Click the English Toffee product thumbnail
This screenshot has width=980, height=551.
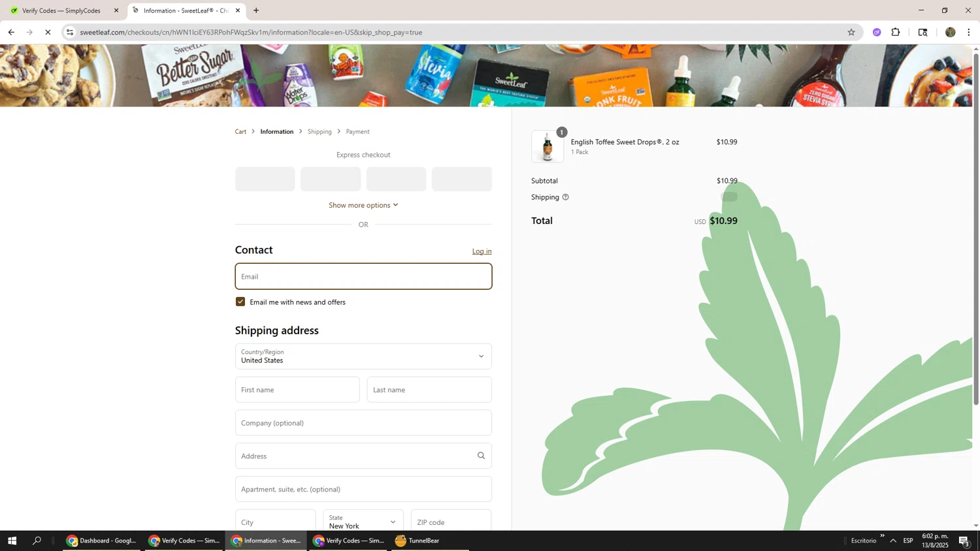[547, 146]
